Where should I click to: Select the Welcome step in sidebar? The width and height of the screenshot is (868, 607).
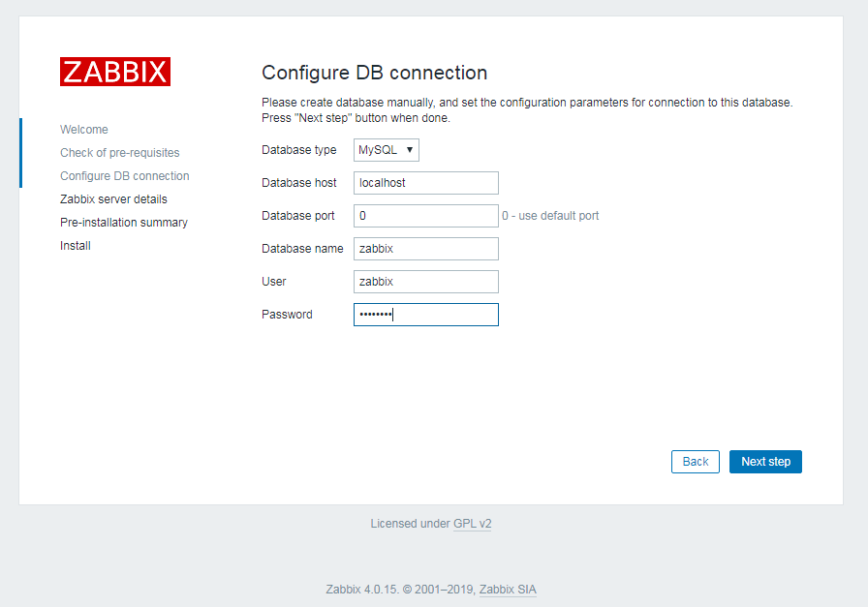83,129
